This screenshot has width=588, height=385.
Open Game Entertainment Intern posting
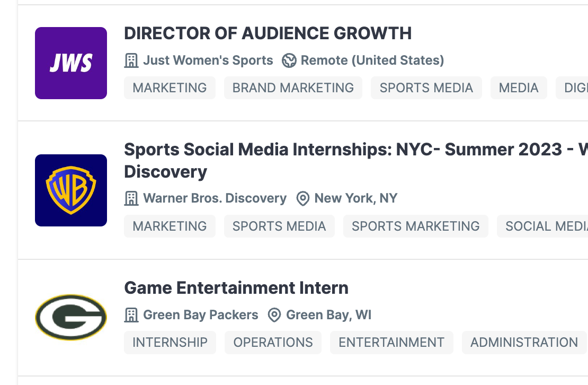[x=236, y=288]
